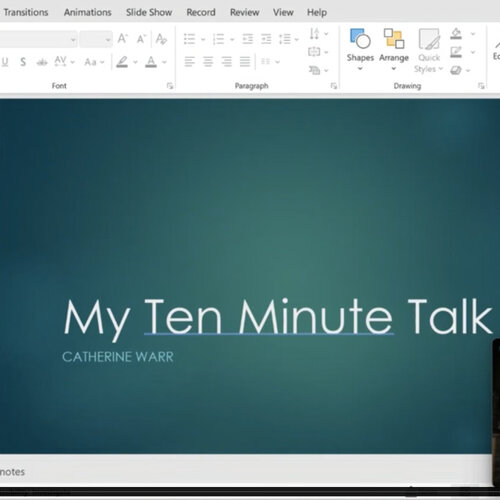Increase font size
Viewport: 500px width, 500px height.
click(x=122, y=39)
